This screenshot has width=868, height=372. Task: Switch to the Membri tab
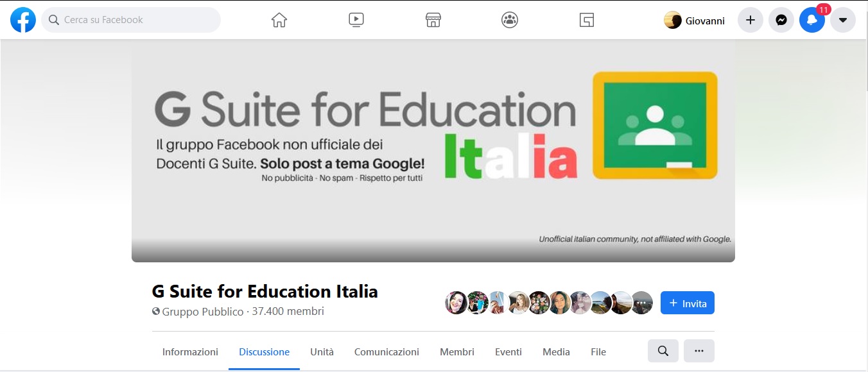point(456,351)
